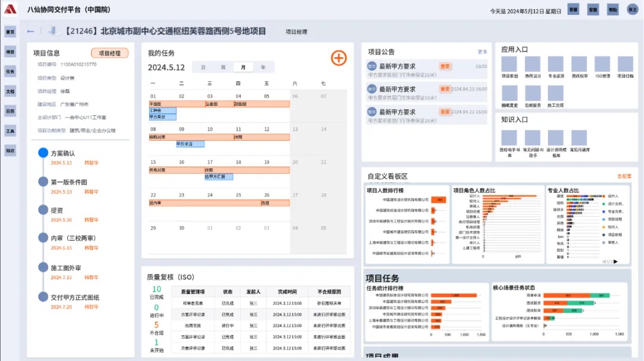Go to next page of chart legend

pos(617,261)
